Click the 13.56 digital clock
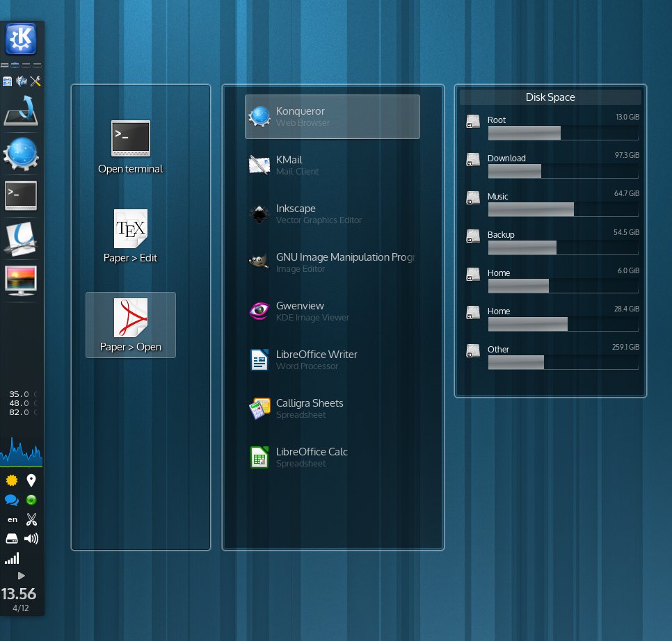Viewport: 672px width, 641px height. (19, 594)
